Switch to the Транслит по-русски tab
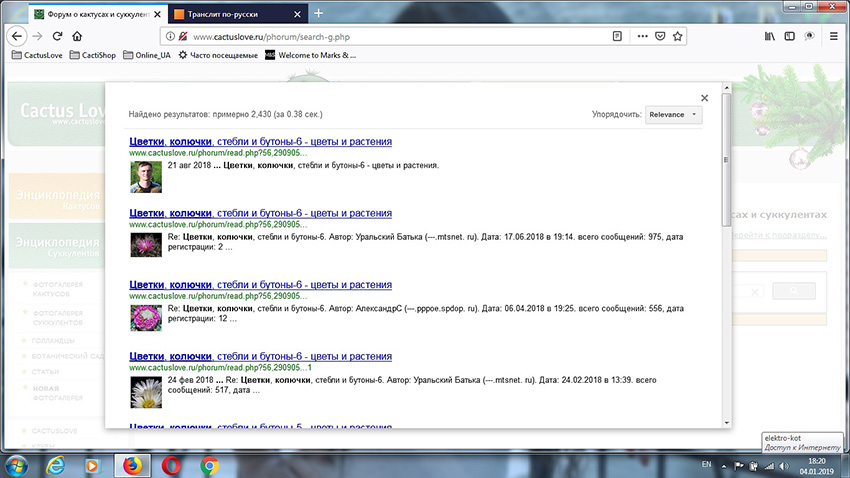Screen dimensions: 850x478 230,14
